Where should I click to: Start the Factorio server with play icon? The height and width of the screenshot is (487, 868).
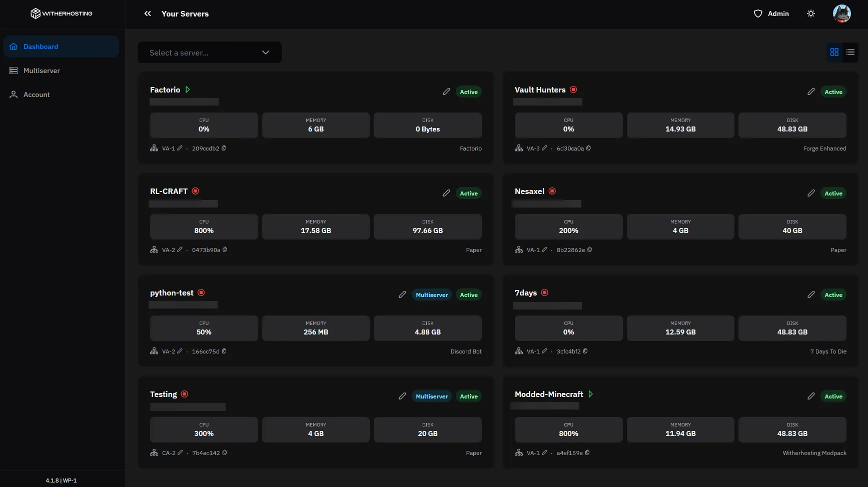point(188,89)
